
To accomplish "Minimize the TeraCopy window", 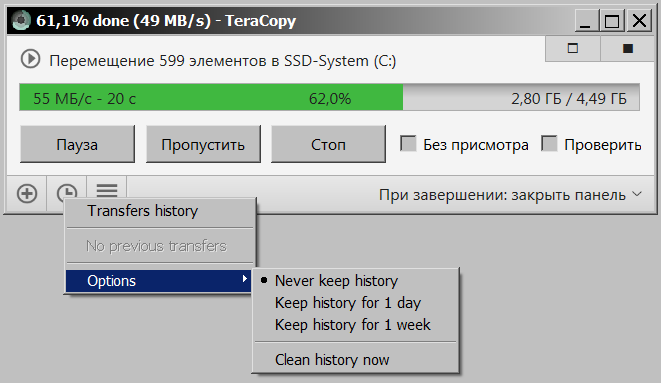I will tap(585, 21).
